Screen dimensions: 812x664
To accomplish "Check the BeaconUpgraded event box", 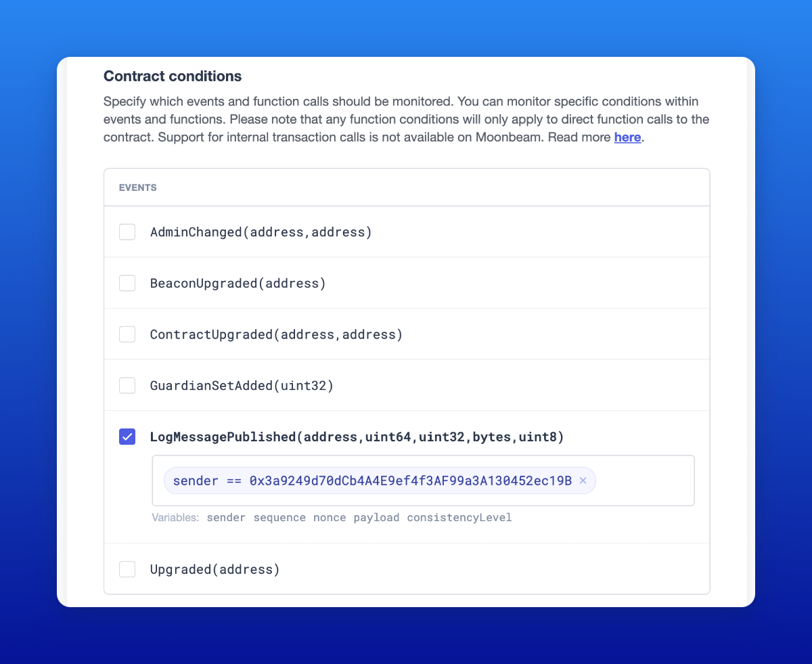I will (127, 284).
